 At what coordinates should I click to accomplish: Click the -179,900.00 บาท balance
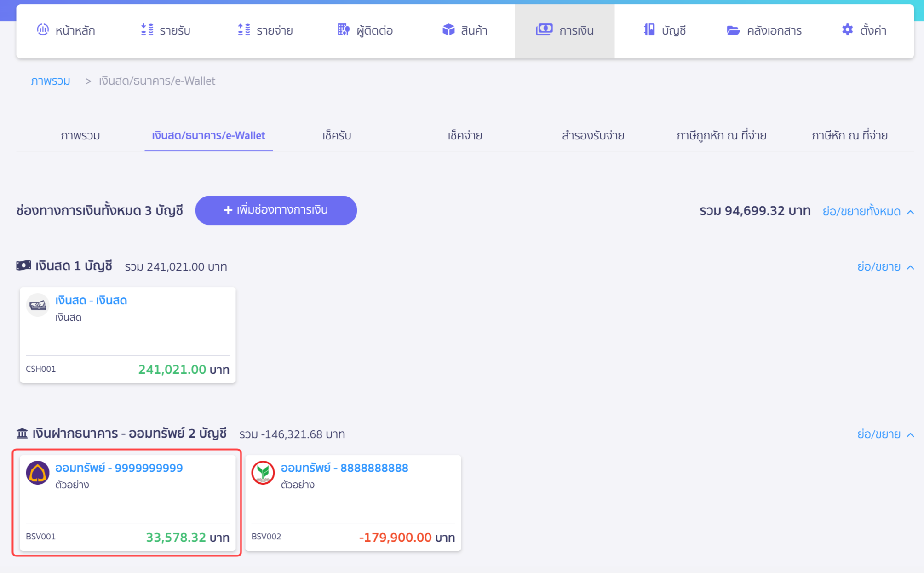pyautogui.click(x=407, y=538)
